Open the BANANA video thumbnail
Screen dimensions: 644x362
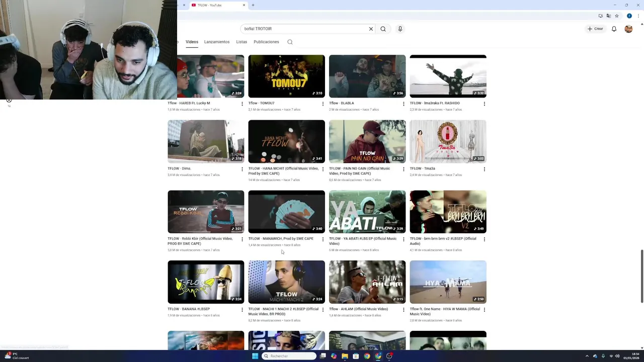[x=206, y=282]
